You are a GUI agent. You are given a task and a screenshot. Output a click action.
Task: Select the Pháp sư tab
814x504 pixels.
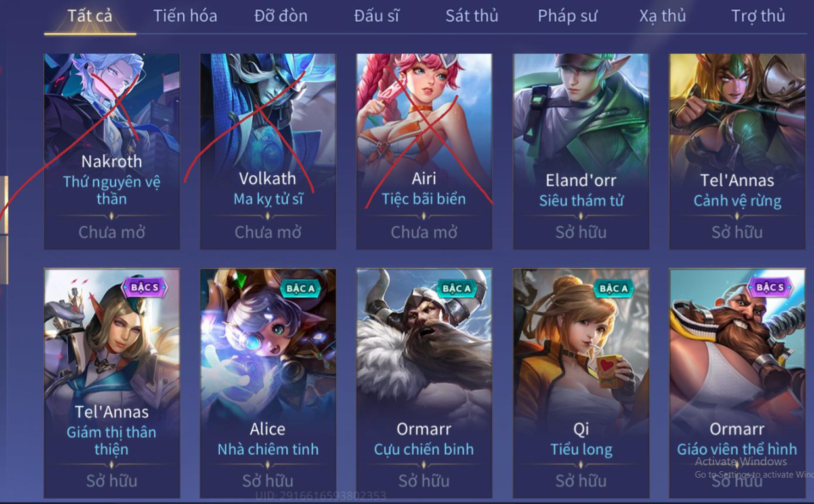pos(567,16)
